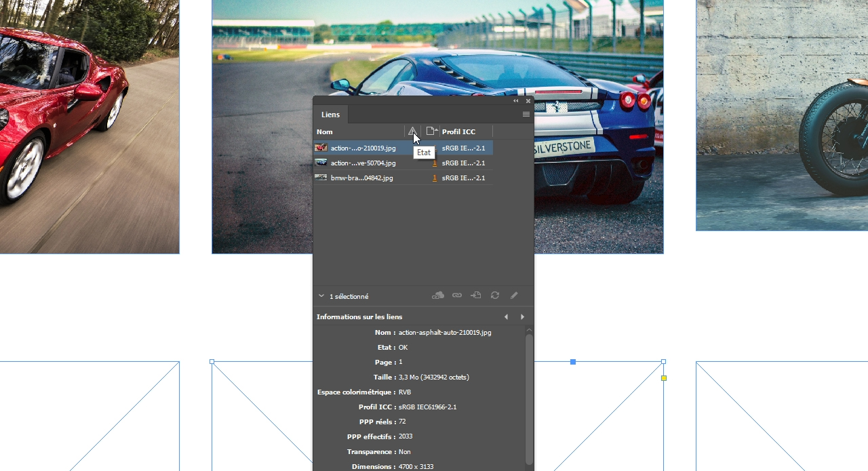Click the Taille value 3,3 Mo
Screen dimensions: 868x471
tap(434, 377)
